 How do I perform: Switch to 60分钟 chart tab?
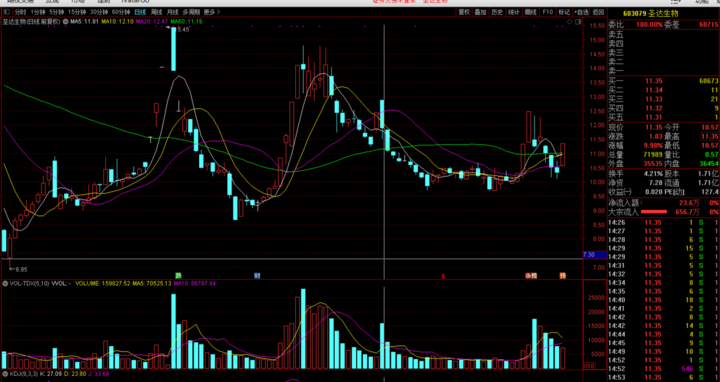tap(121, 12)
